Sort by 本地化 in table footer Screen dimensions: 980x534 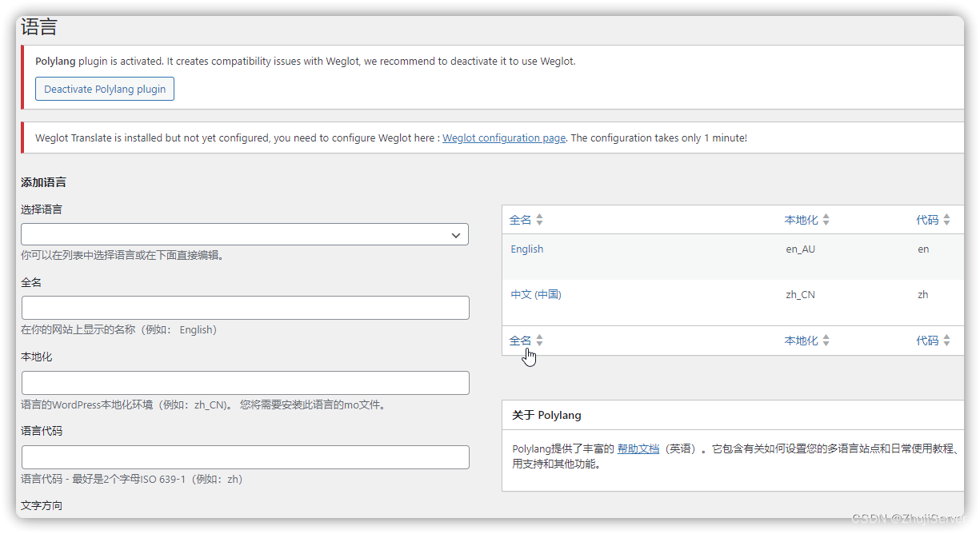pos(801,341)
